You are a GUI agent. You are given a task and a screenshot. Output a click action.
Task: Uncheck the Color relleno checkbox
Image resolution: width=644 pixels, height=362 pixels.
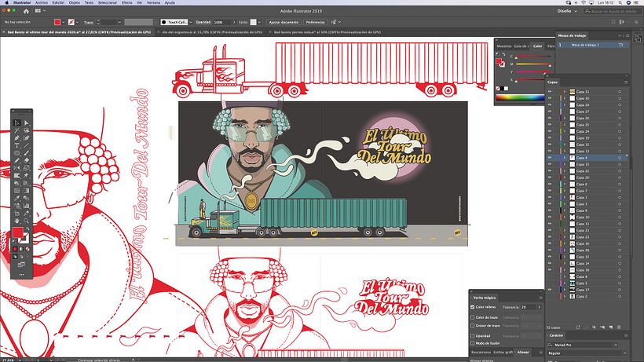tap(472, 307)
